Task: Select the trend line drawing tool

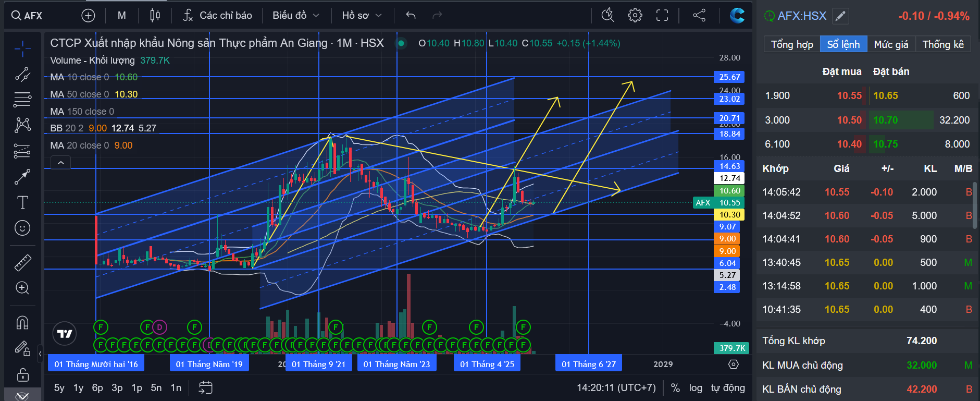Action: [22, 75]
